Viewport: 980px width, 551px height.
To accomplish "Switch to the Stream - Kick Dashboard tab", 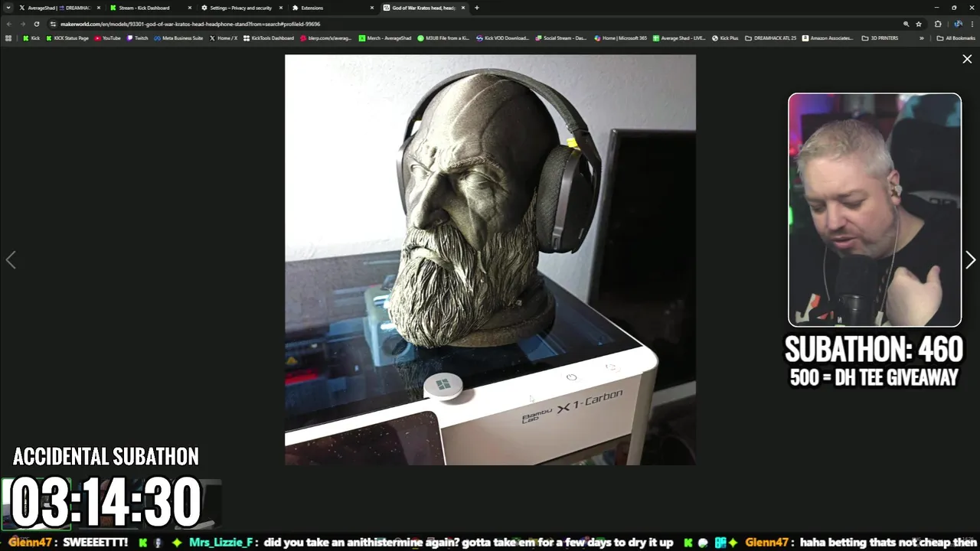I will pos(150,8).
